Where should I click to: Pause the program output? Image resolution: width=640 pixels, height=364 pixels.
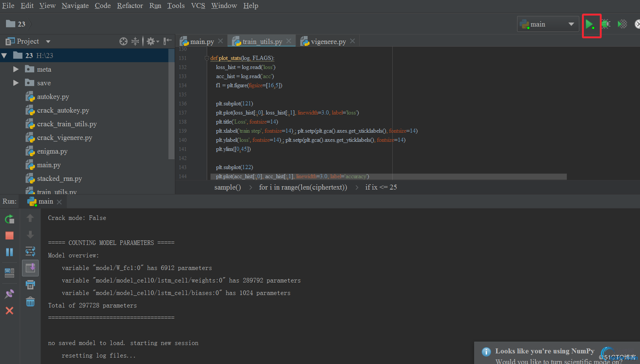click(x=9, y=252)
